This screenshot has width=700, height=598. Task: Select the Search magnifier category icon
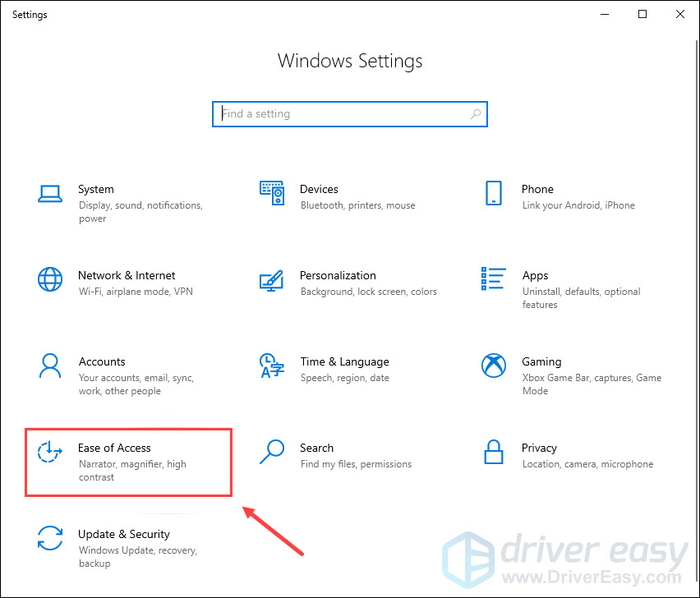[272, 452]
